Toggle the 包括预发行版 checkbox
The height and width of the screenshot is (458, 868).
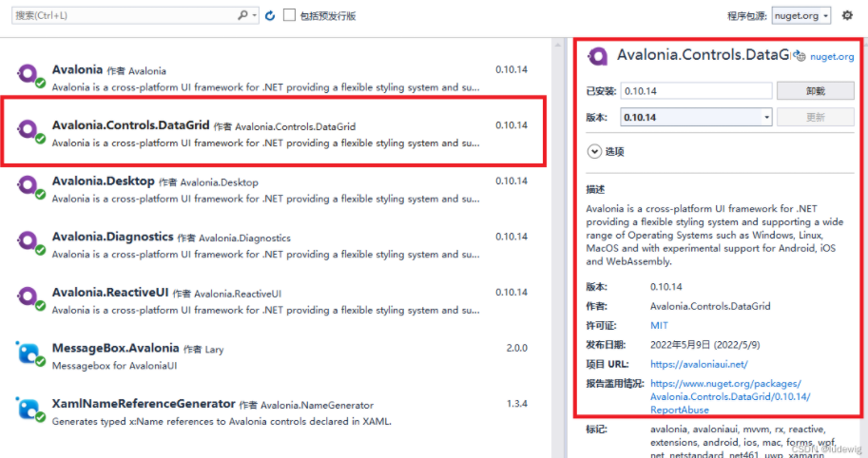pos(289,15)
